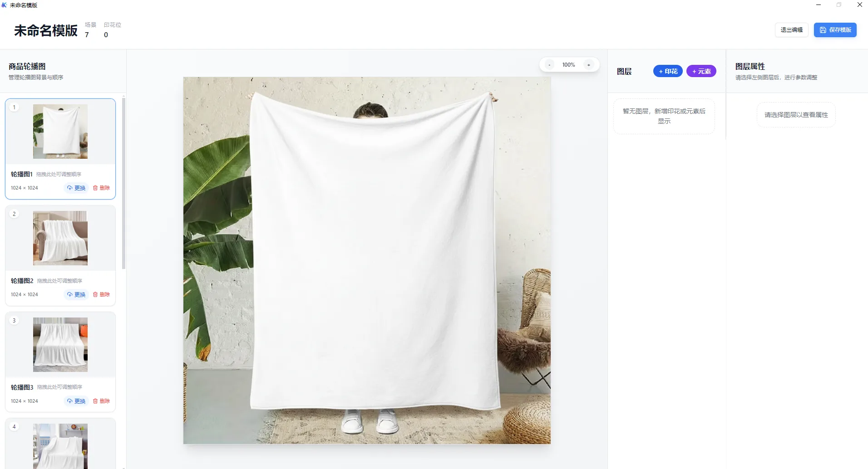Image resolution: width=868 pixels, height=469 pixels.
Task: Delete carousel image 3 via trash icon
Action: click(95, 401)
